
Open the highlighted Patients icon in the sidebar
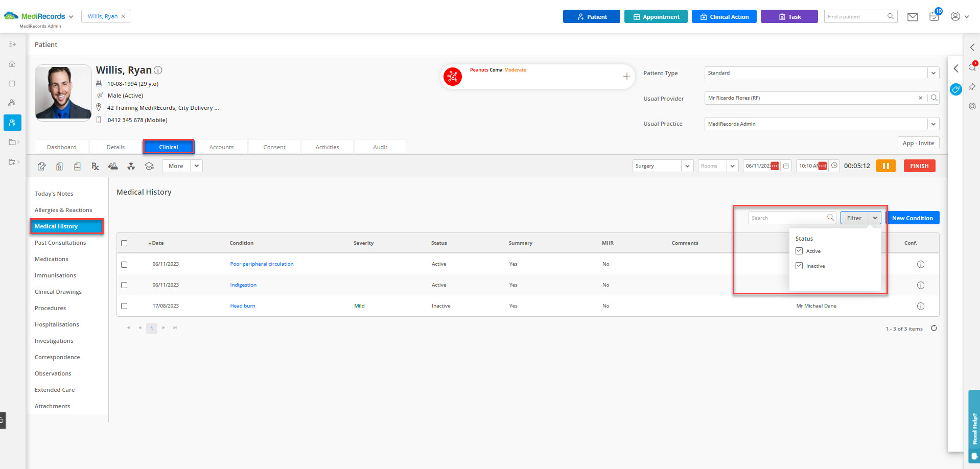pos(12,123)
